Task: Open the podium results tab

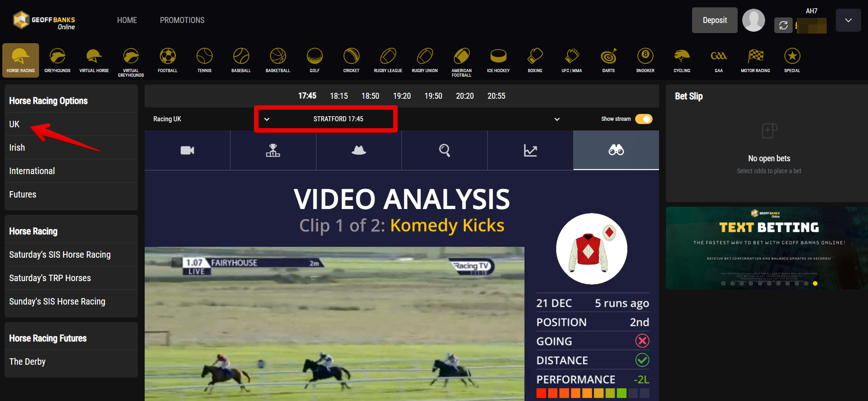Action: point(273,150)
